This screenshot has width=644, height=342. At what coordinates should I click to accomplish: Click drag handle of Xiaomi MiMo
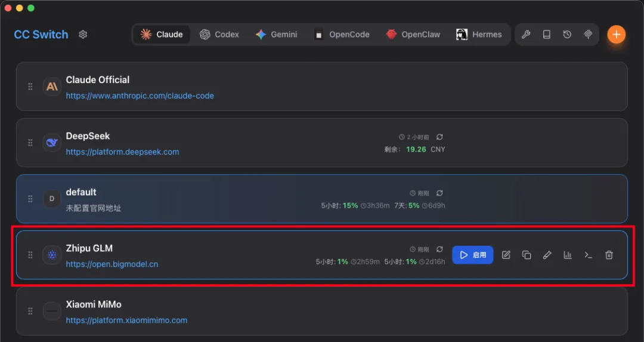coord(30,311)
